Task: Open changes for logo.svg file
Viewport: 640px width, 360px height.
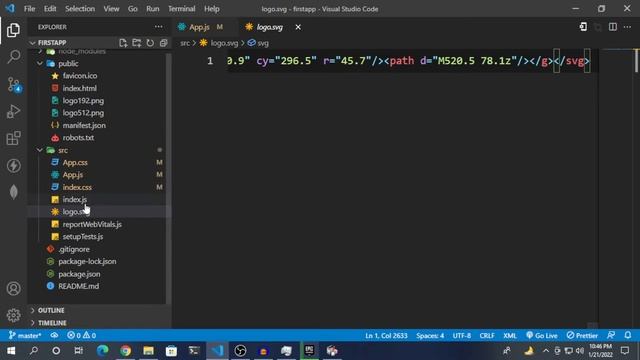Action: (583, 27)
